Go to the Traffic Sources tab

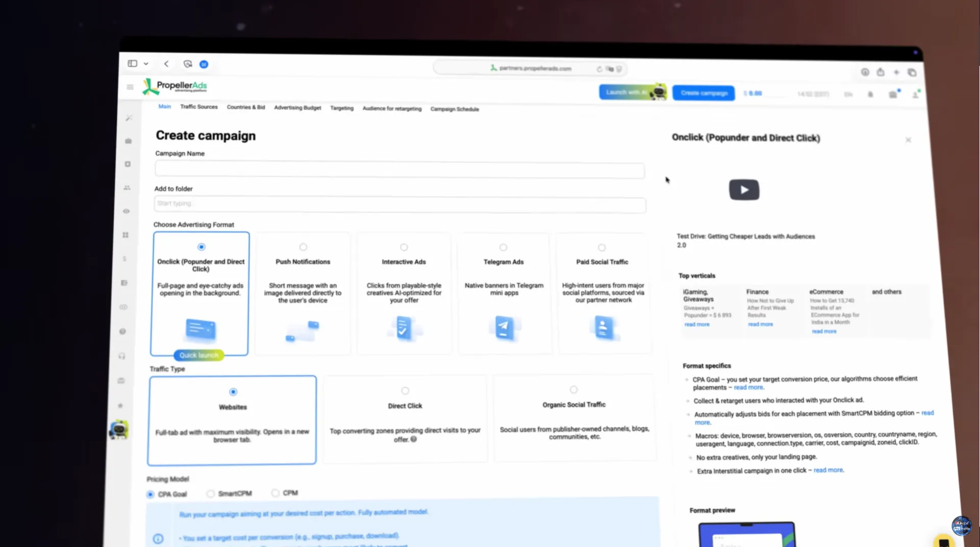tap(199, 107)
